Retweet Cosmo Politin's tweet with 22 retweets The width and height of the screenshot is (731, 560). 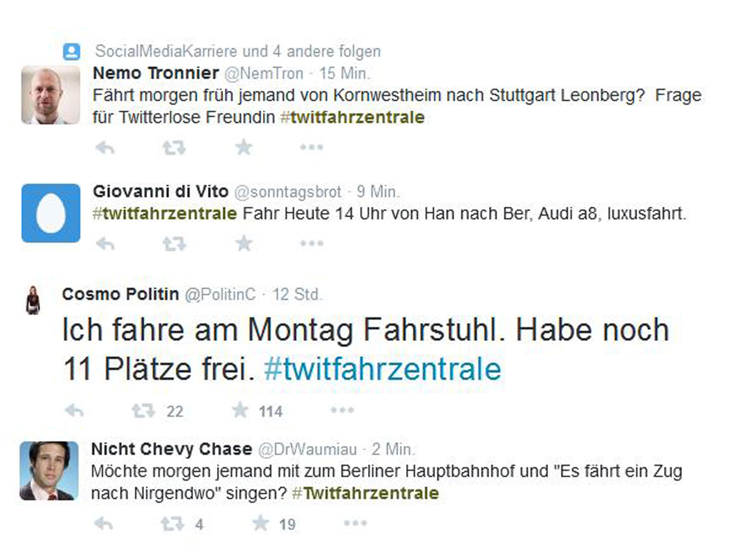(x=143, y=411)
